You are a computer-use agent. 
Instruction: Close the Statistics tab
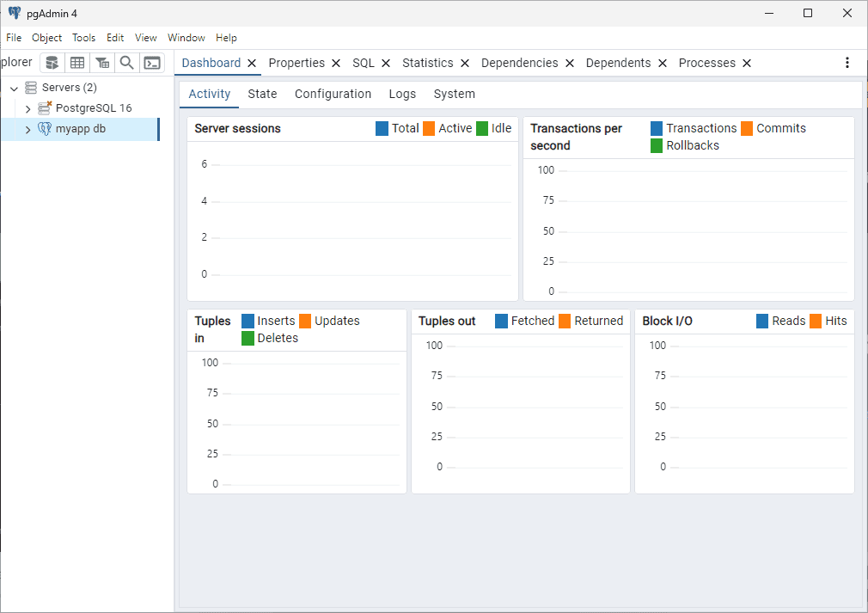(465, 63)
